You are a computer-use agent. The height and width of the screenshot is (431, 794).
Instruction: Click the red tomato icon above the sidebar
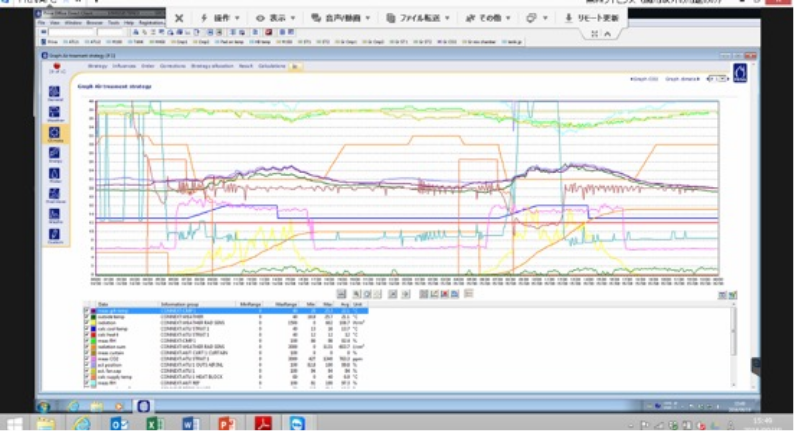57,66
